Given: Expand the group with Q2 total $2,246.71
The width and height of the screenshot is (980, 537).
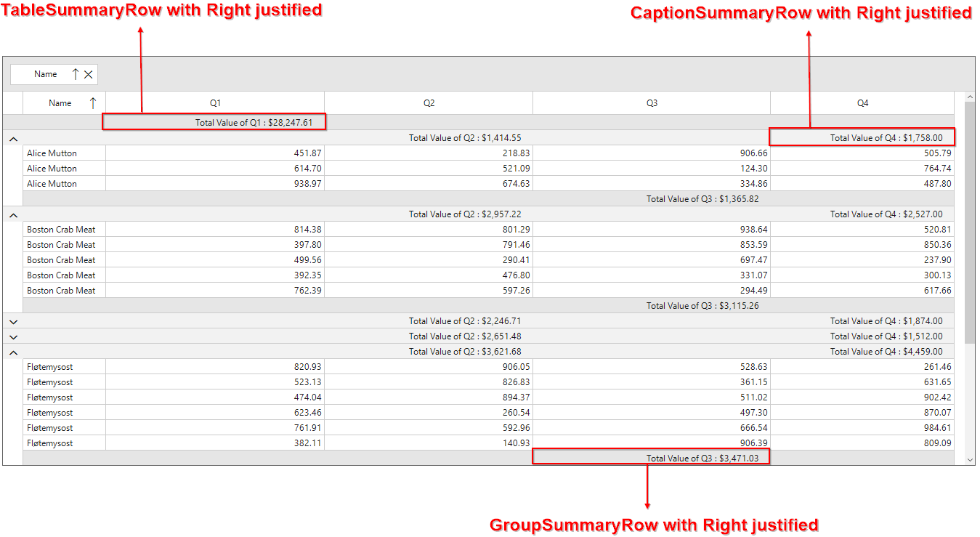Looking at the screenshot, I should (13, 321).
